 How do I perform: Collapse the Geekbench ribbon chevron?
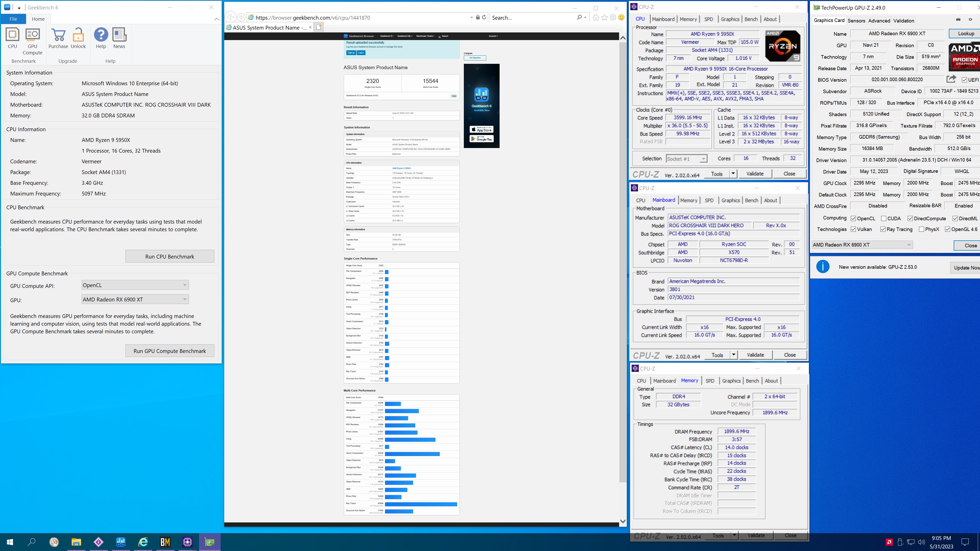(x=217, y=19)
